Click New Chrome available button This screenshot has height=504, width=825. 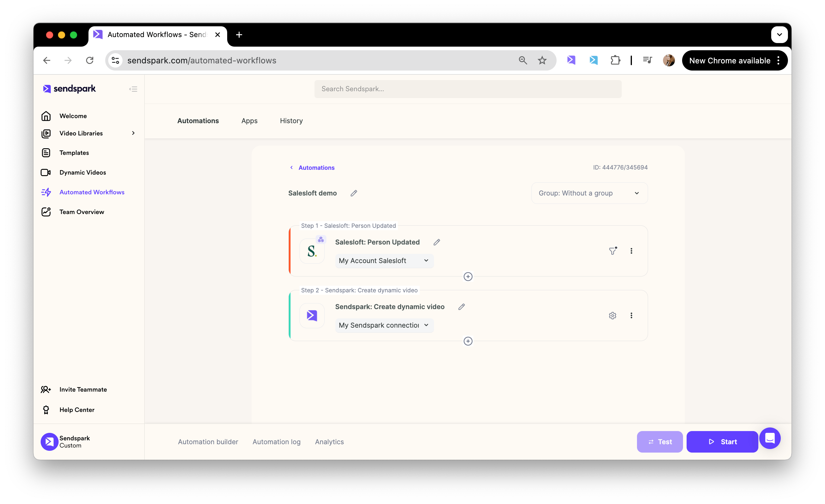coord(735,61)
